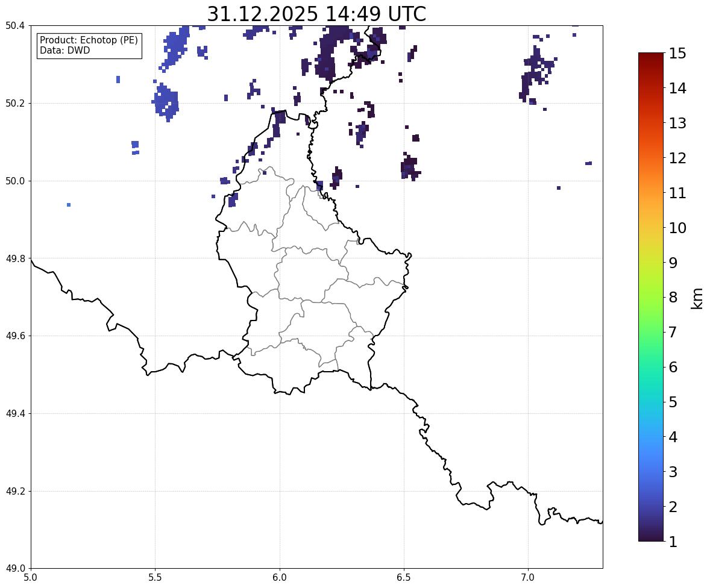Click the title '31.12.2025 14:49 UTC'
This screenshot has width=710, height=588.
click(316, 14)
